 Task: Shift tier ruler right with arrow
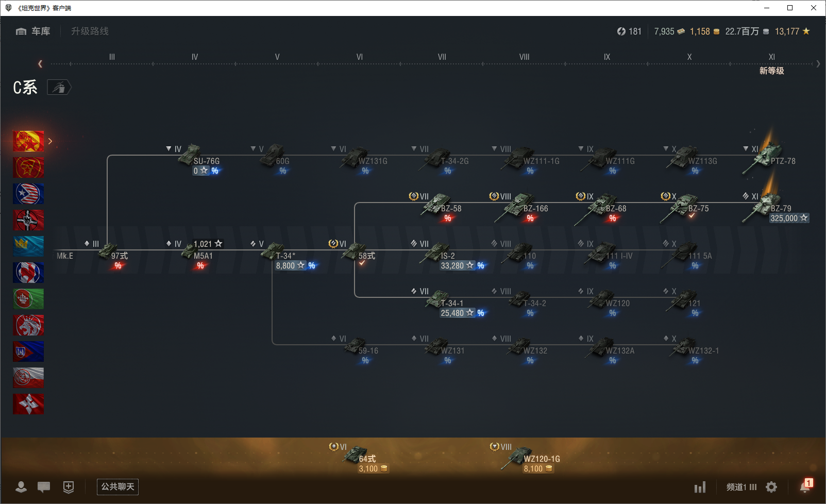coord(818,64)
